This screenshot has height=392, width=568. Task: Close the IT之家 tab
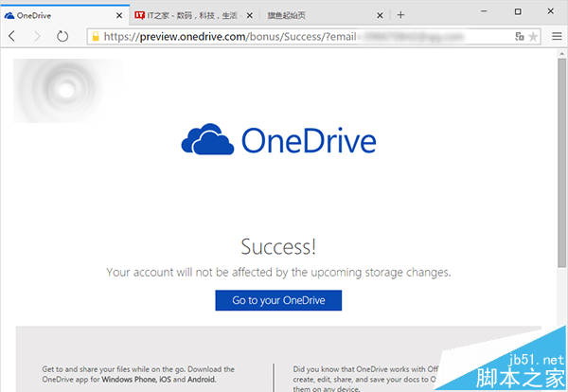(x=250, y=15)
